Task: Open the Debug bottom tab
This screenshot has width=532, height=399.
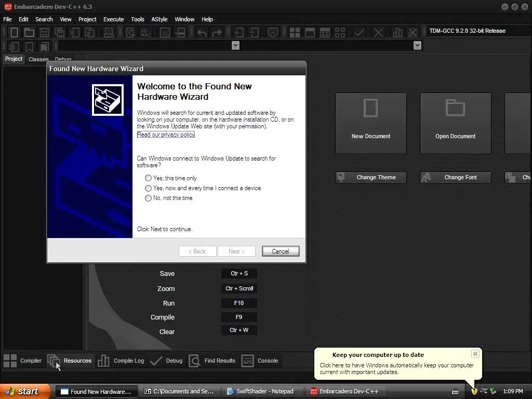Action: pyautogui.click(x=166, y=361)
